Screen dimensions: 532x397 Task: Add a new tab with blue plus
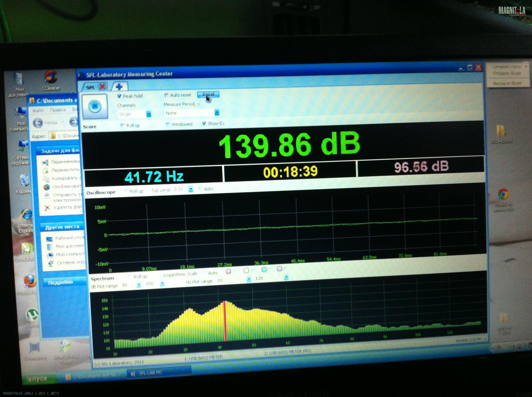click(119, 87)
